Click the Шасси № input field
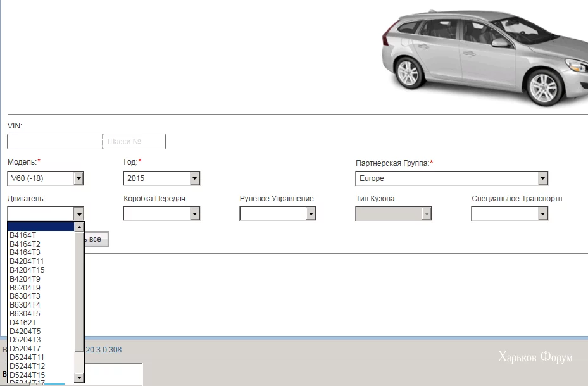The height and width of the screenshot is (386, 588). point(134,141)
